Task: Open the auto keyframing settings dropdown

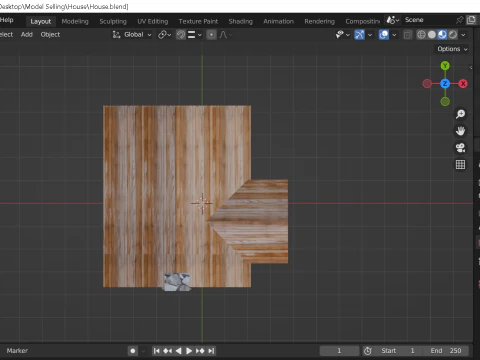Action: pos(143,351)
